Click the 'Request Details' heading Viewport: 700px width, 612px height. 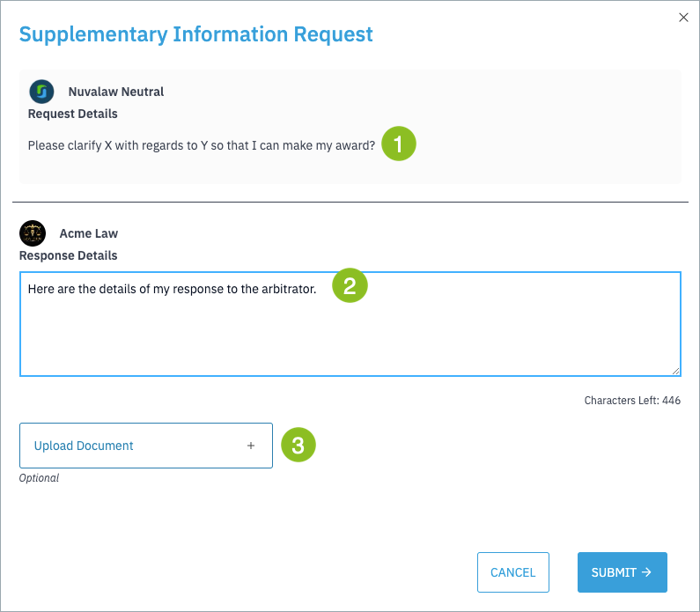pos(73,114)
